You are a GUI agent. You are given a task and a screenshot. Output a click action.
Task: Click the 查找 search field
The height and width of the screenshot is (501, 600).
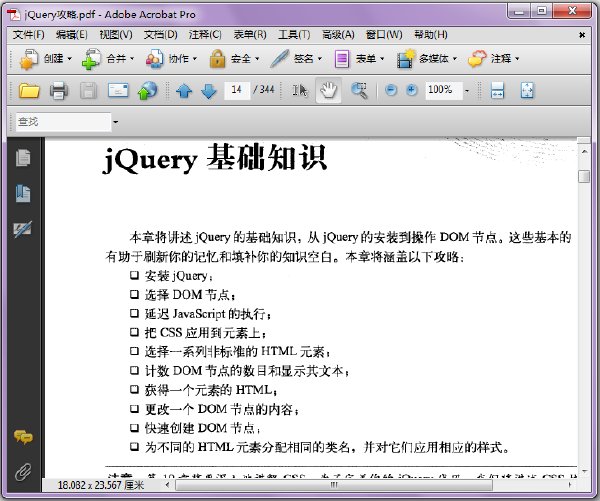tap(63, 122)
